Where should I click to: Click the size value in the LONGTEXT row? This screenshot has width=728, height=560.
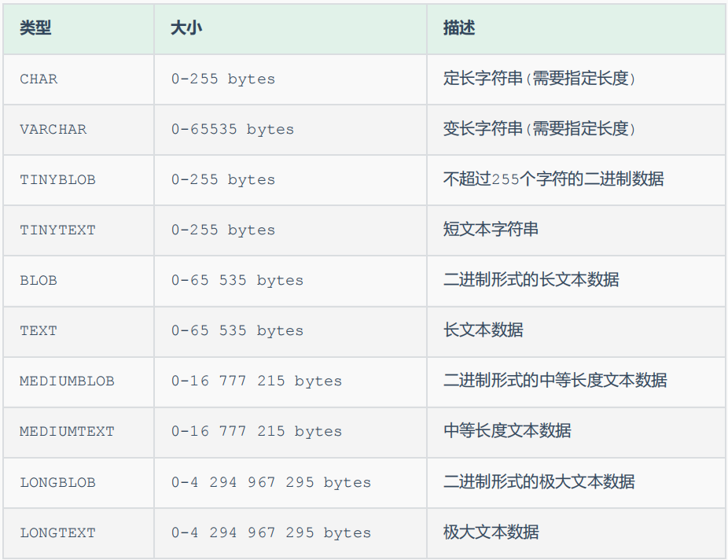[x=271, y=532]
